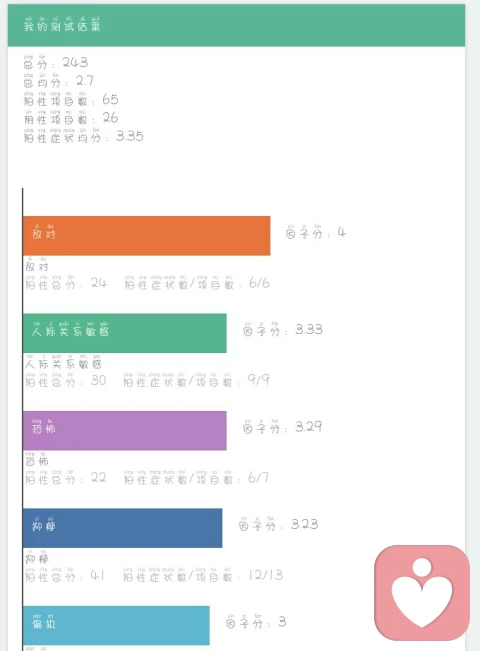Select the light blue 偏执 bar

tap(116, 625)
